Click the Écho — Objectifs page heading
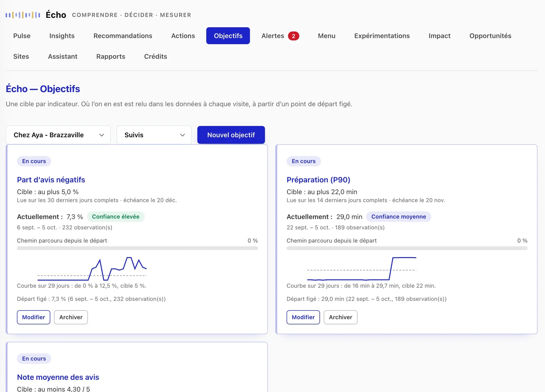Image resolution: width=545 pixels, height=392 pixels. click(43, 89)
